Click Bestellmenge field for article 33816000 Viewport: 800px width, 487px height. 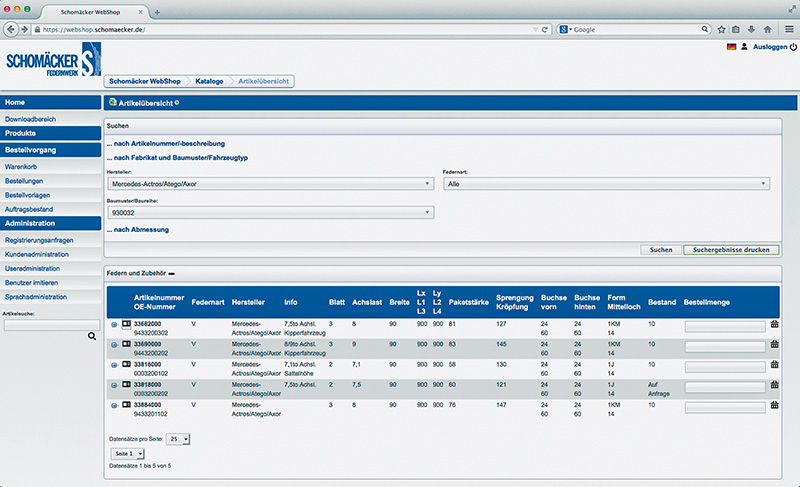pyautogui.click(x=725, y=365)
